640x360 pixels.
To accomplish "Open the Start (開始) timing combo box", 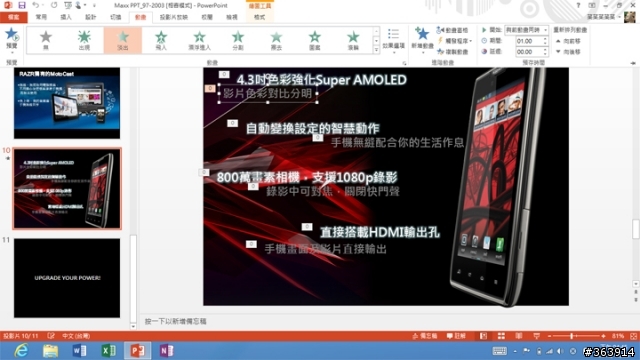I will [x=527, y=30].
